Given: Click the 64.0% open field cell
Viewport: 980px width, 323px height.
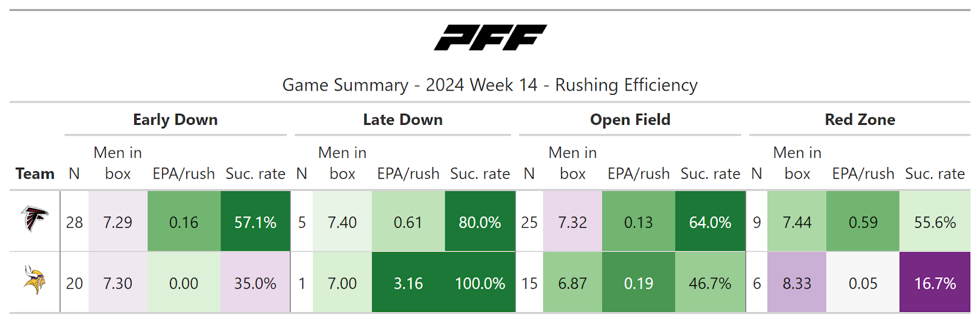Looking at the screenshot, I should point(710,222).
